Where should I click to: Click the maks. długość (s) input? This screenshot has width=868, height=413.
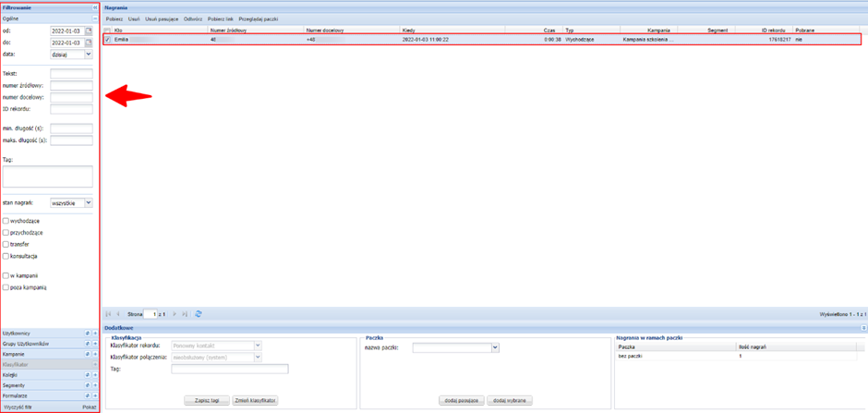tap(71, 140)
